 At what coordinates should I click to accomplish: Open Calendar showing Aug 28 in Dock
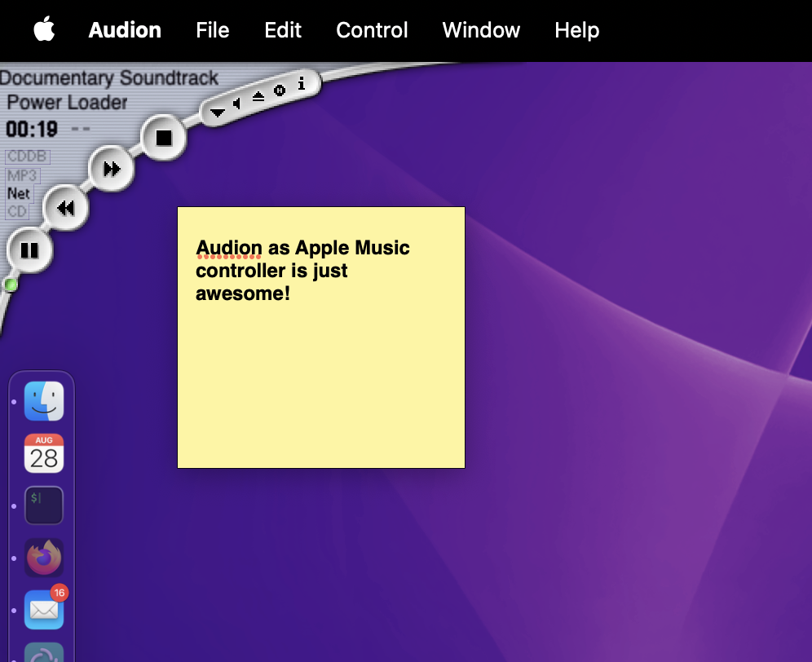(44, 453)
